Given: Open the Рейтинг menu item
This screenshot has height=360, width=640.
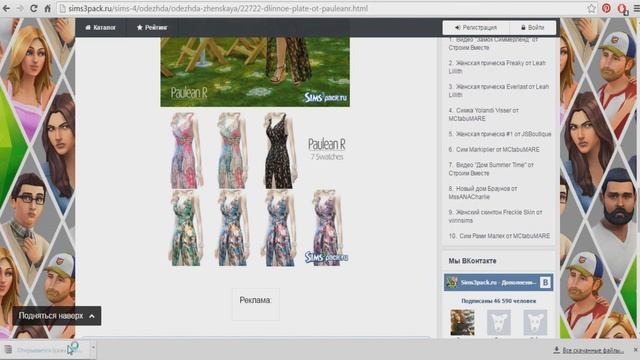Looking at the screenshot, I should (x=152, y=27).
